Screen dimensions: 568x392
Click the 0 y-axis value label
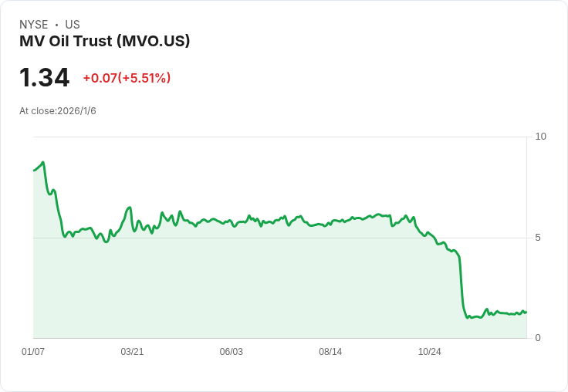pyautogui.click(x=538, y=338)
